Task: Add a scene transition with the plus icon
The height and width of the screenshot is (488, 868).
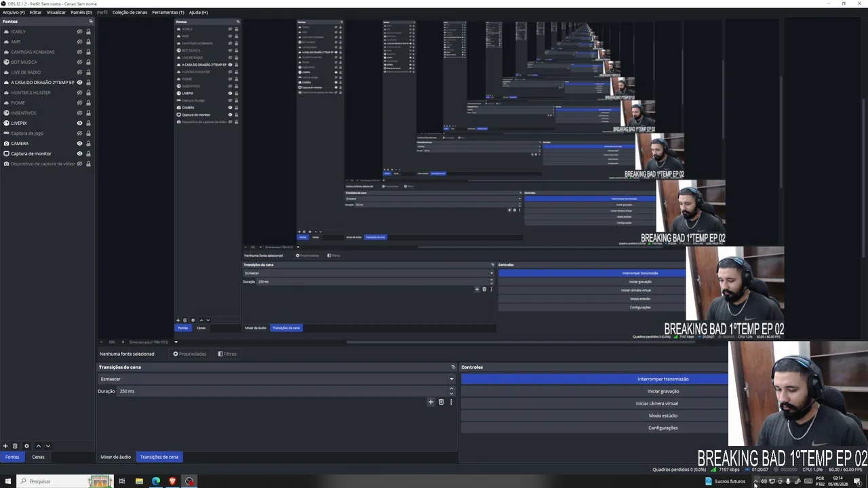Action: pyautogui.click(x=431, y=402)
